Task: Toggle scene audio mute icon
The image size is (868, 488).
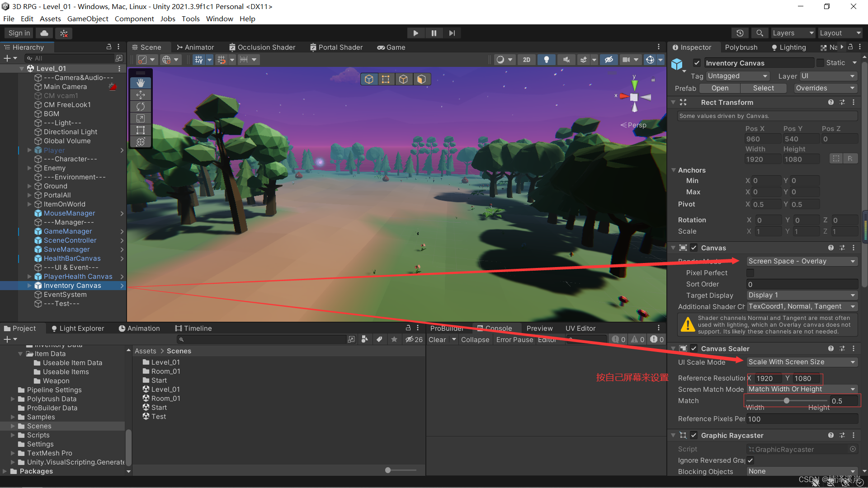Action: click(x=566, y=60)
